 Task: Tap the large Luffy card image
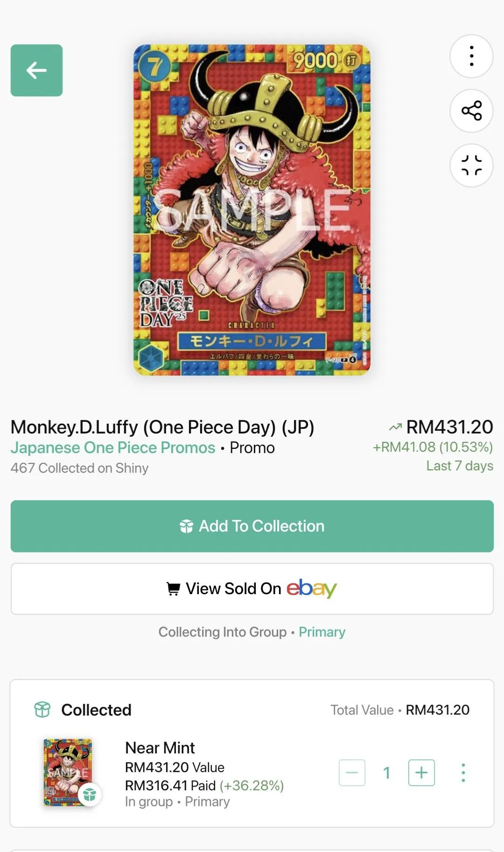252,210
